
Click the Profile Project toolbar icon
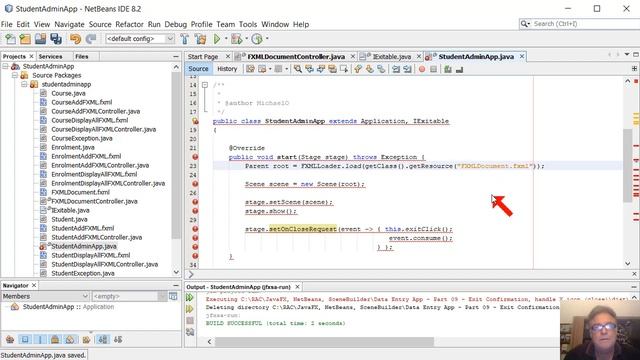click(x=257, y=39)
